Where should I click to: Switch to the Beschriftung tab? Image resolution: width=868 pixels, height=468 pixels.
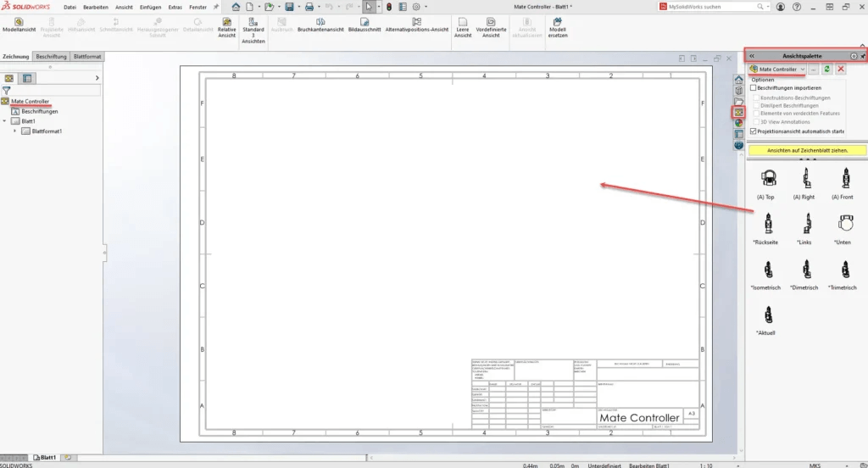[51, 57]
